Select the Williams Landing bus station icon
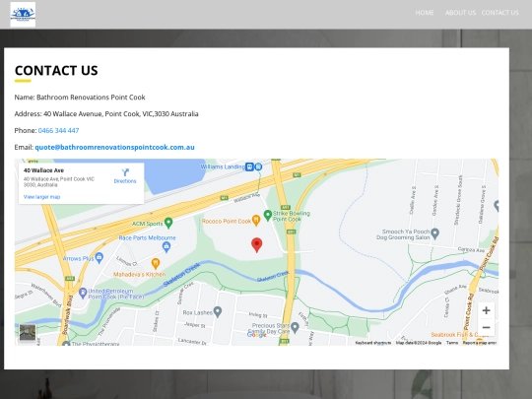 pyautogui.click(x=258, y=166)
